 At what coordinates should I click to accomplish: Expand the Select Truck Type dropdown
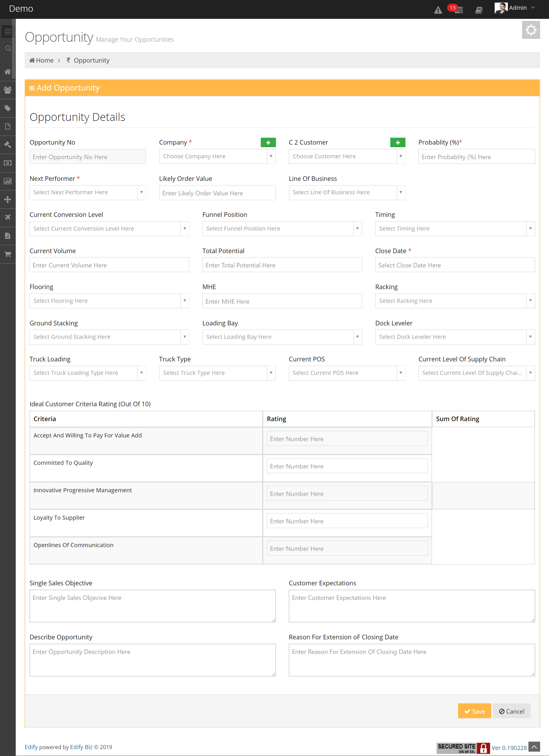click(217, 373)
